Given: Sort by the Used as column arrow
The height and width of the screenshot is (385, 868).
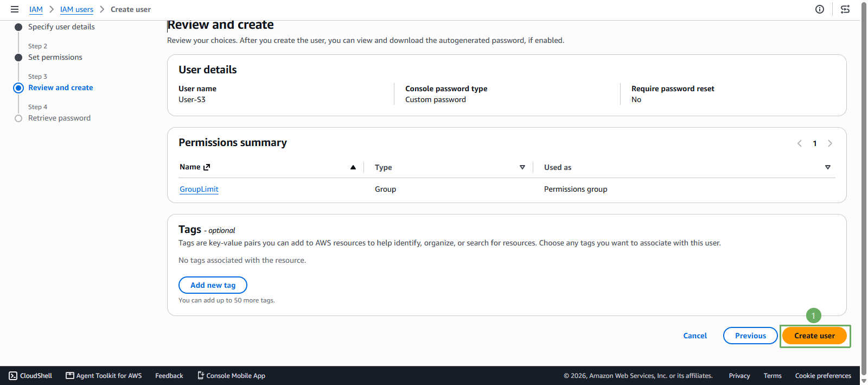Looking at the screenshot, I should 828,167.
